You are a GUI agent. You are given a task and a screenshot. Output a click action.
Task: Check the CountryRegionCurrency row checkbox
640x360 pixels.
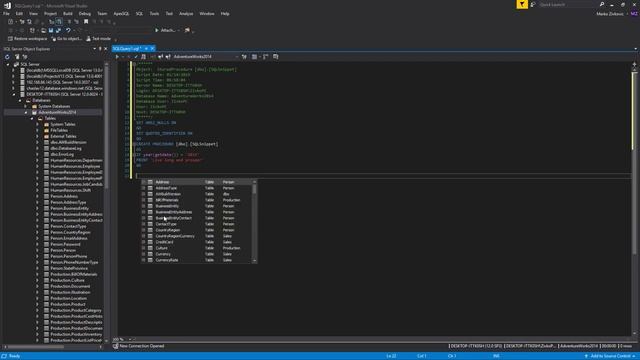tap(143, 236)
